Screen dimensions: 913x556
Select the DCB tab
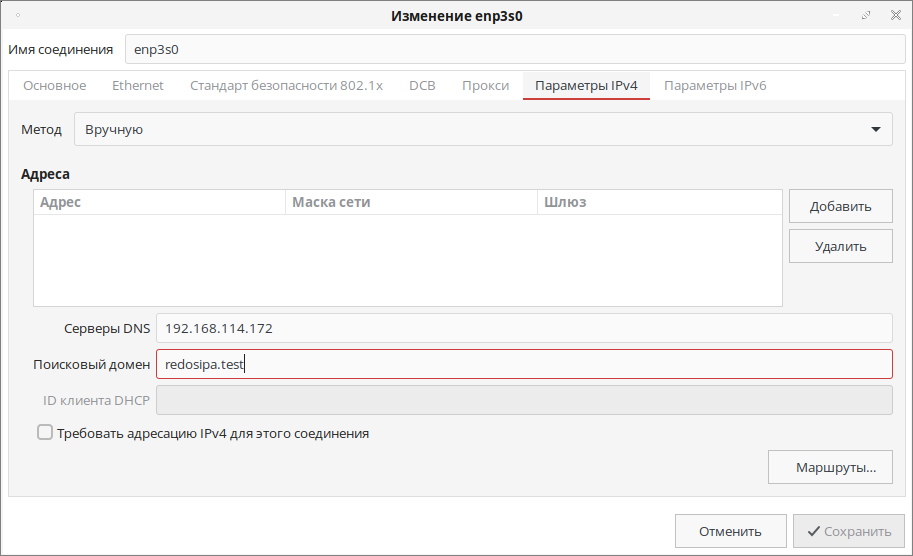pyautogui.click(x=422, y=86)
